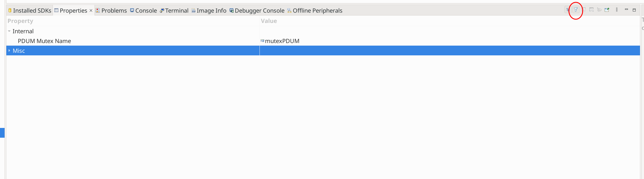The image size is (644, 179).
Task: Open the Image Info tab
Action: pos(209,11)
